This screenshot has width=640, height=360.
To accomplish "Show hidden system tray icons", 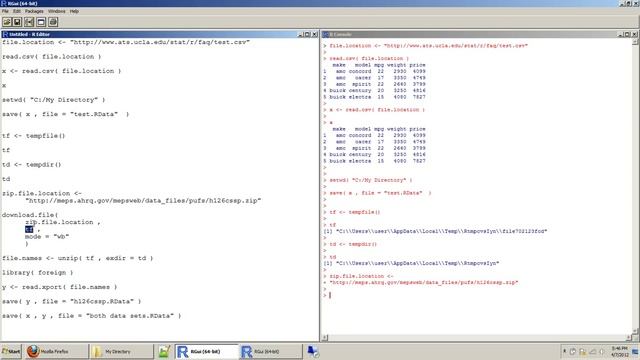I will 565,351.
